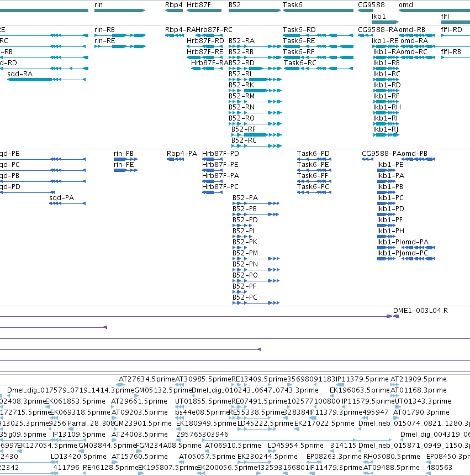The image size is (470, 476).
Task: Click the Hrb87F-PC protein label
Action: pyautogui.click(x=220, y=187)
